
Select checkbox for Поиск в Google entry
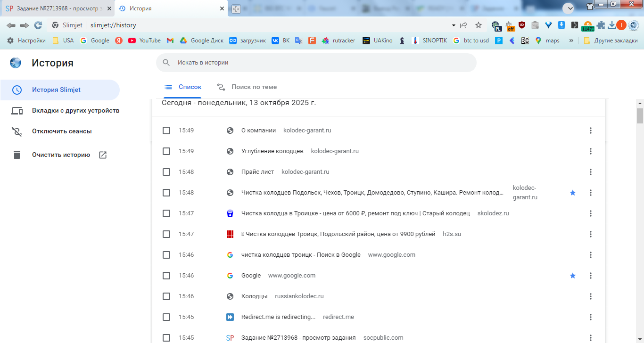[x=166, y=255]
